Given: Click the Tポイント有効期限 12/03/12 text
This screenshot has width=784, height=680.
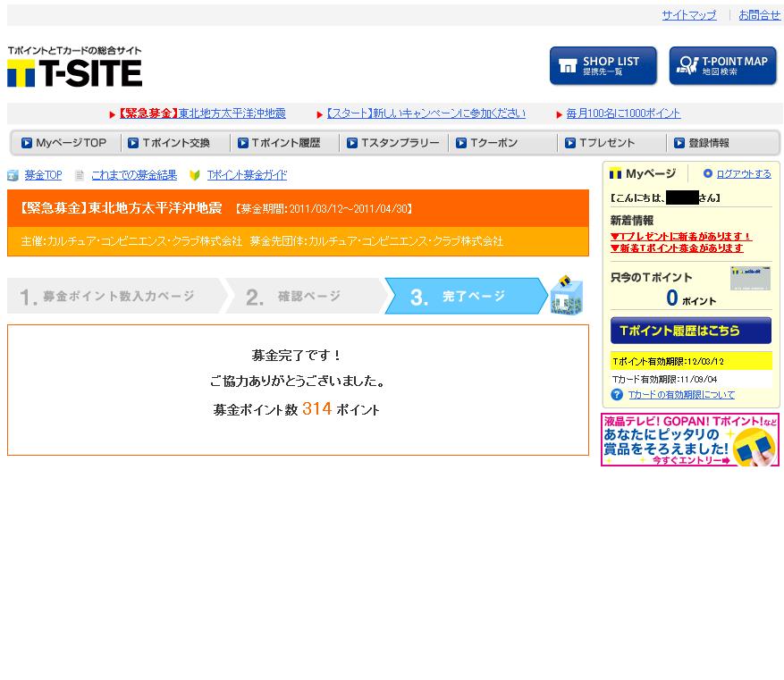Looking at the screenshot, I should pyautogui.click(x=669, y=361).
